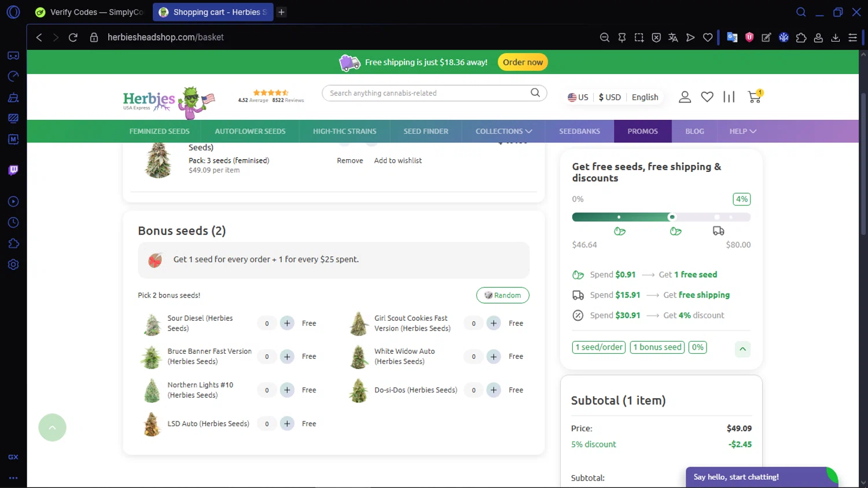Open Opera GX Twitch sidebar icon
868x488 pixels.
pyautogui.click(x=13, y=170)
